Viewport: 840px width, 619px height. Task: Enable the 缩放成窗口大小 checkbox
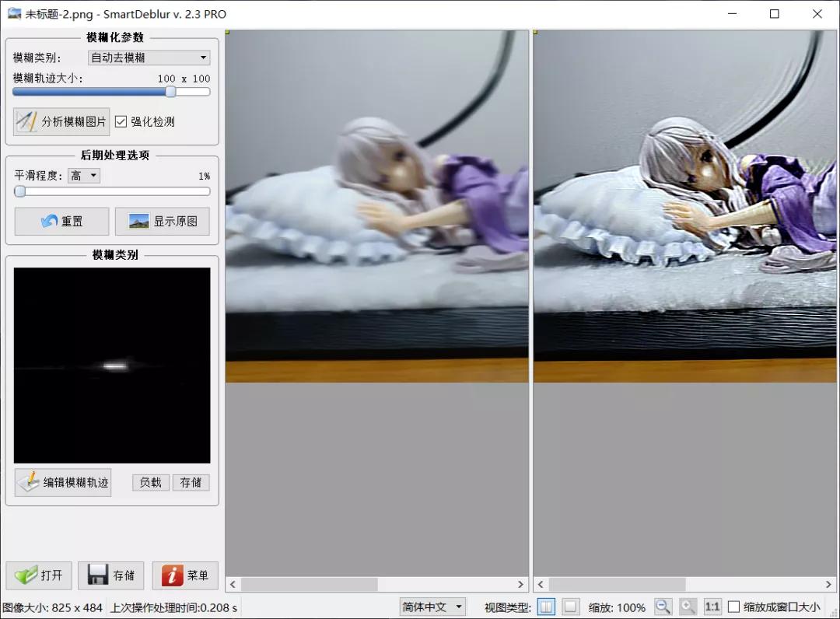(x=734, y=607)
